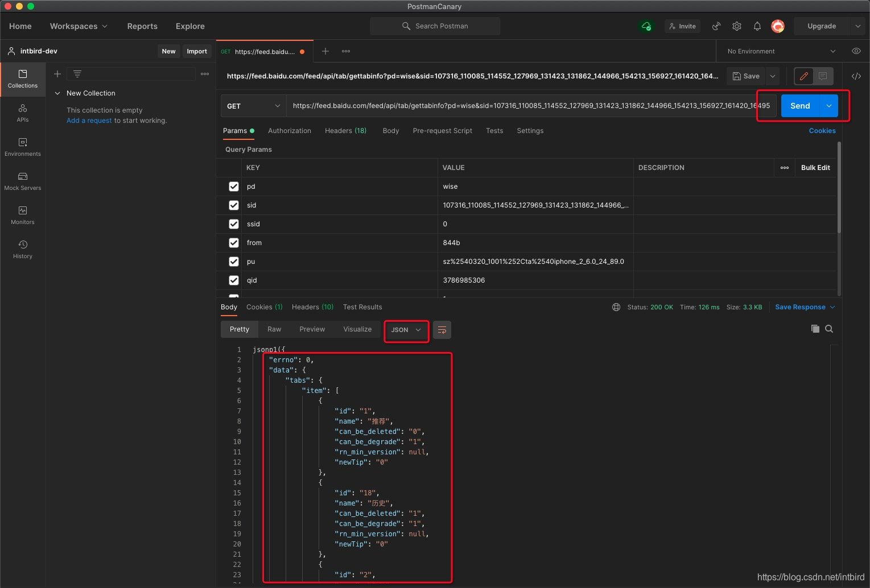Open the Mock Servers sidebar panel
The width and height of the screenshot is (870, 588).
[x=23, y=181]
